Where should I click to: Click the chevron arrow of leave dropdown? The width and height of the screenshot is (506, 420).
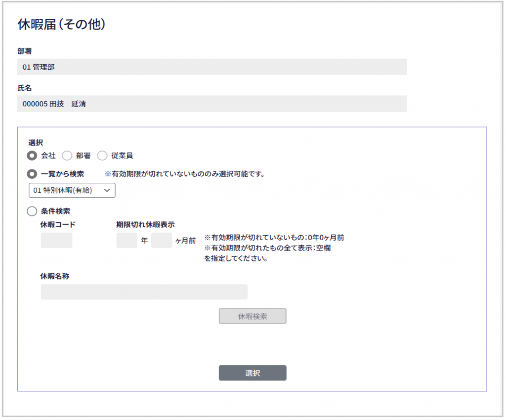tap(107, 190)
